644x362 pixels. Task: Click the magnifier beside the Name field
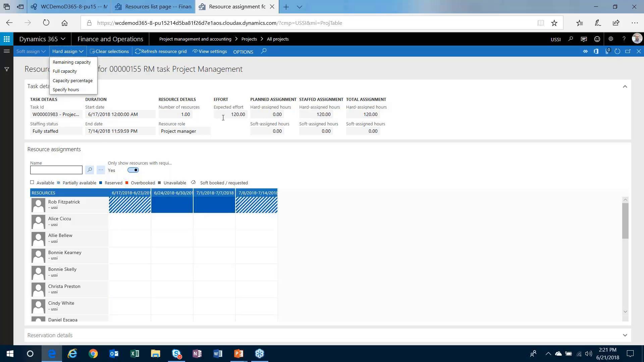[89, 170]
